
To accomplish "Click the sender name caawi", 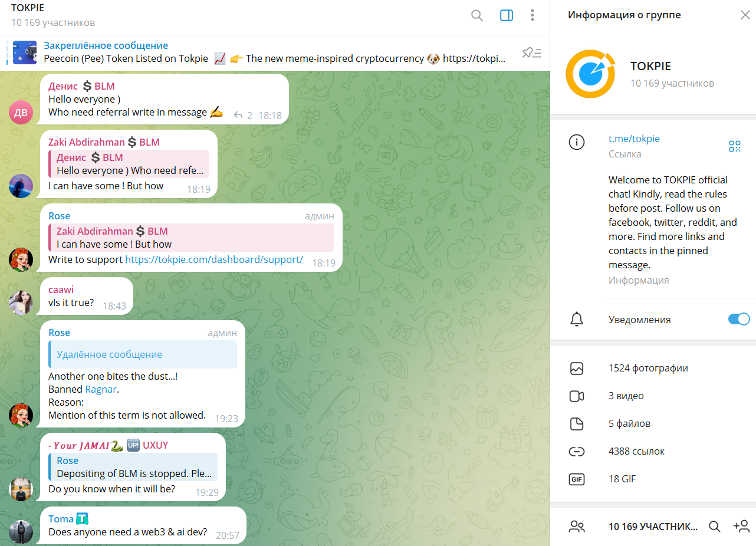I will click(x=61, y=290).
